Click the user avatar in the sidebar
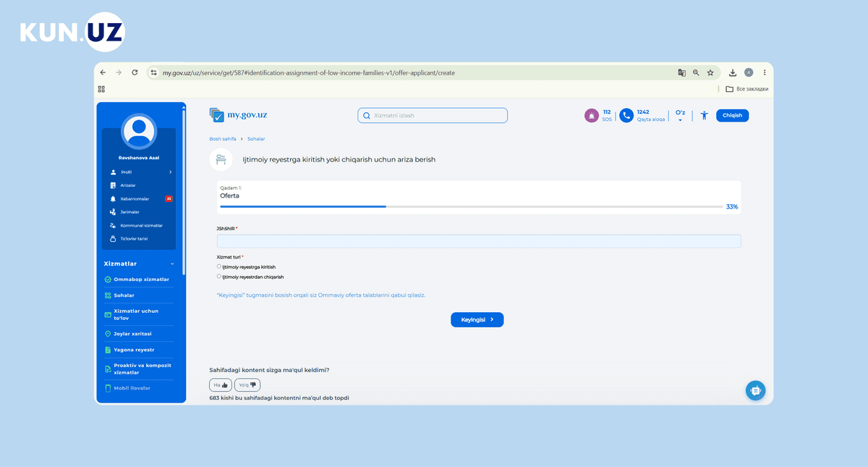868x467 pixels. 138,131
